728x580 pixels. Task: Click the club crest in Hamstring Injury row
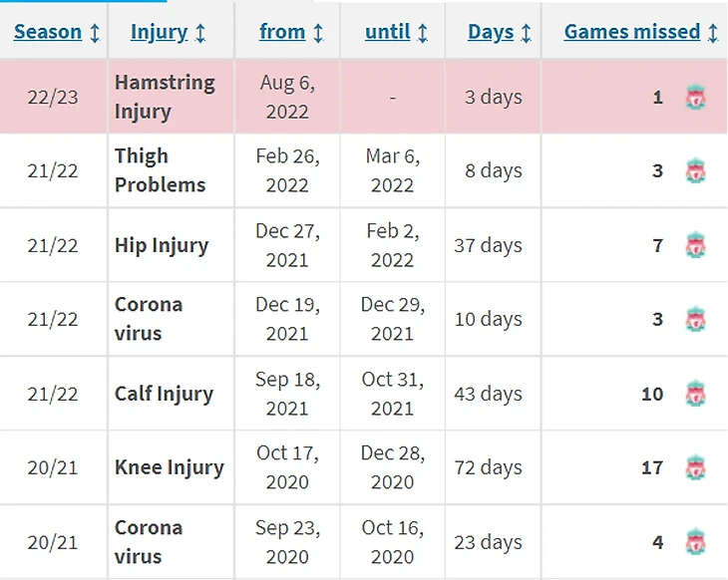pyautogui.click(x=695, y=98)
